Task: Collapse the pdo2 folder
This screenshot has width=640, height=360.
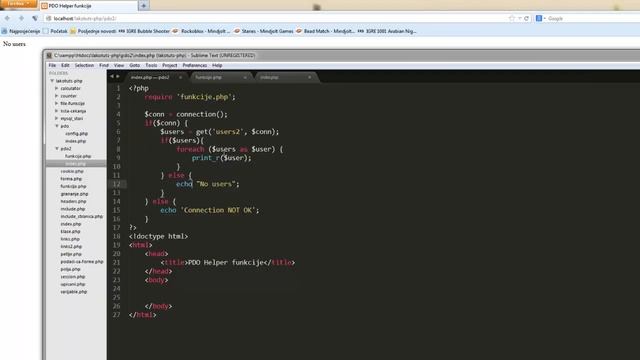Action: click(x=57, y=149)
